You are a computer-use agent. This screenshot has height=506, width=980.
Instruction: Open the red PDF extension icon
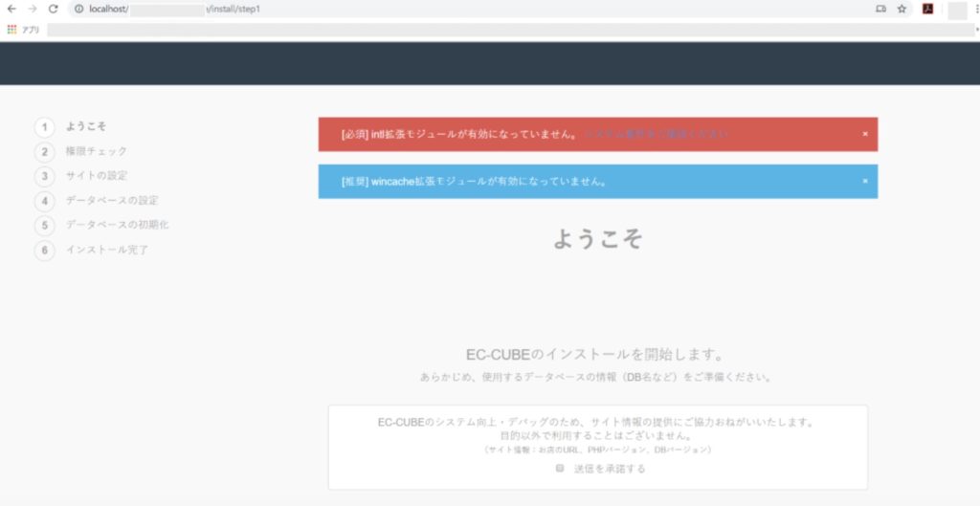coord(928,9)
